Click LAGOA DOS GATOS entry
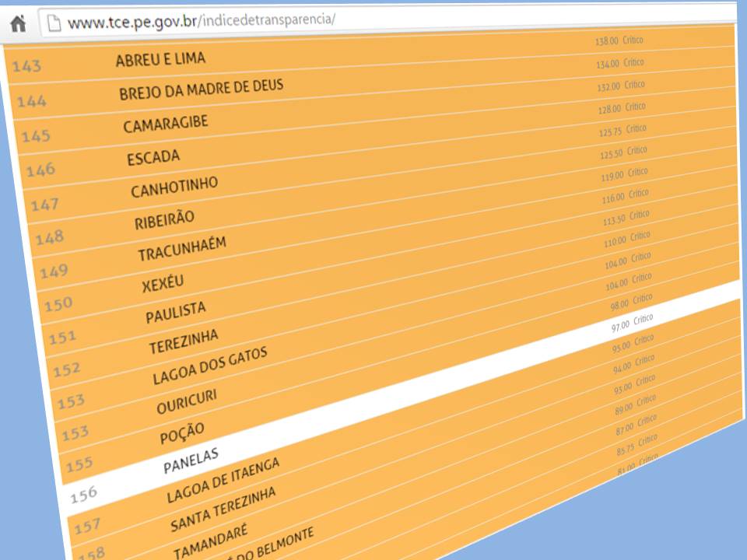This screenshot has width=747, height=560. pyautogui.click(x=209, y=366)
